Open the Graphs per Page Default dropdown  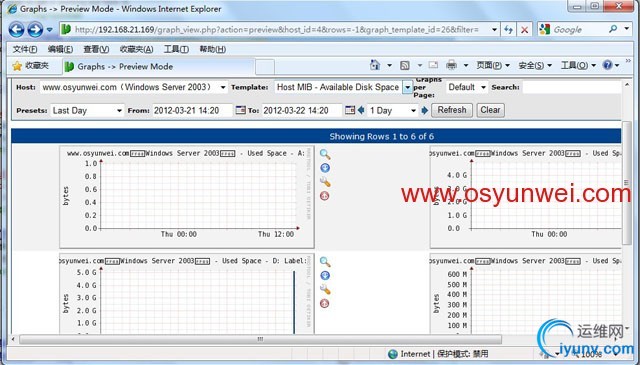point(467,87)
